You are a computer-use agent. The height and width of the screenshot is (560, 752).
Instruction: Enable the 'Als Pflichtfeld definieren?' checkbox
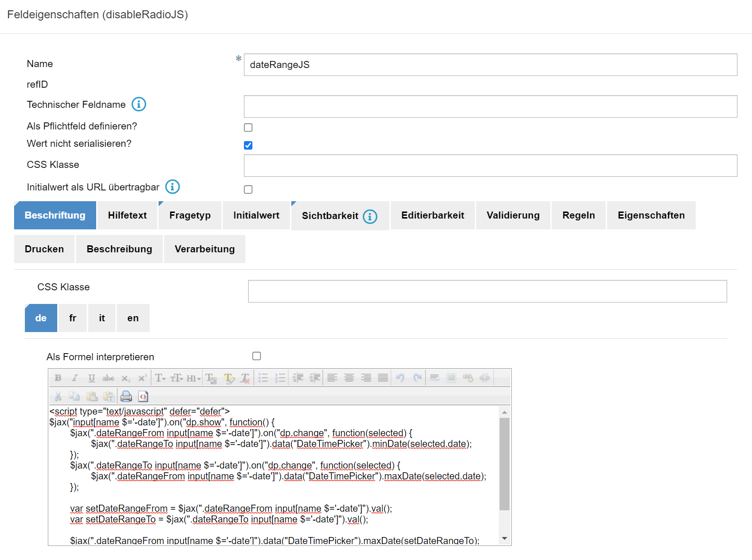point(248,128)
